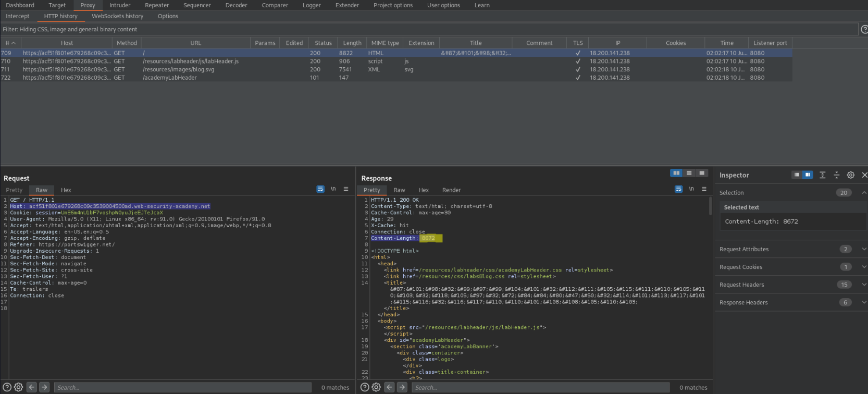The width and height of the screenshot is (868, 394).
Task: Open the Dashboard tab
Action: click(20, 5)
